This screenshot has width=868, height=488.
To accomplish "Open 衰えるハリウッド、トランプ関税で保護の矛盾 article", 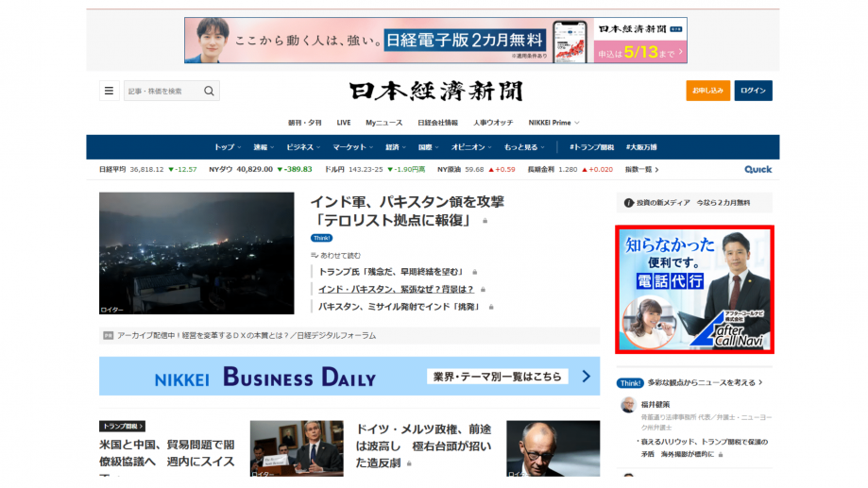I will tap(705, 447).
